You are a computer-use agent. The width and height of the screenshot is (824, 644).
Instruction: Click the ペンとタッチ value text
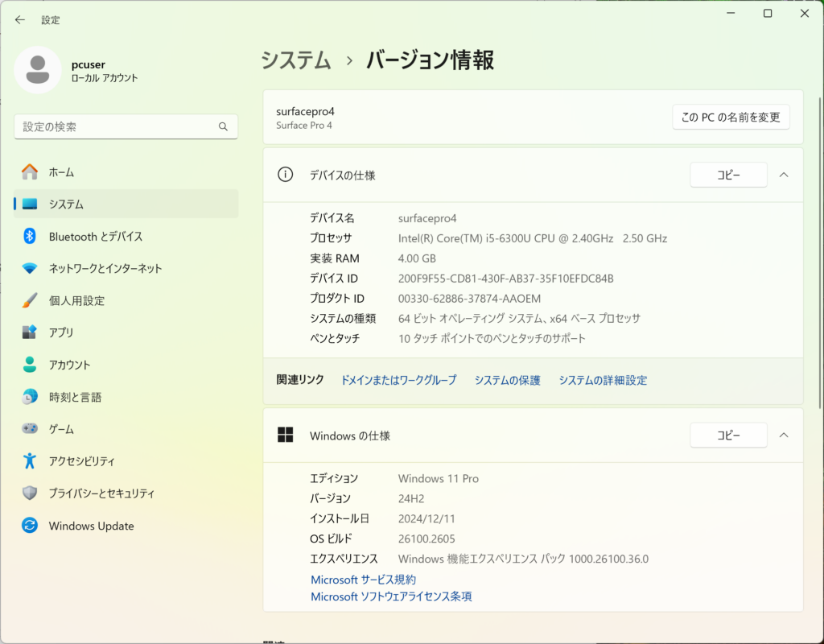tap(492, 338)
